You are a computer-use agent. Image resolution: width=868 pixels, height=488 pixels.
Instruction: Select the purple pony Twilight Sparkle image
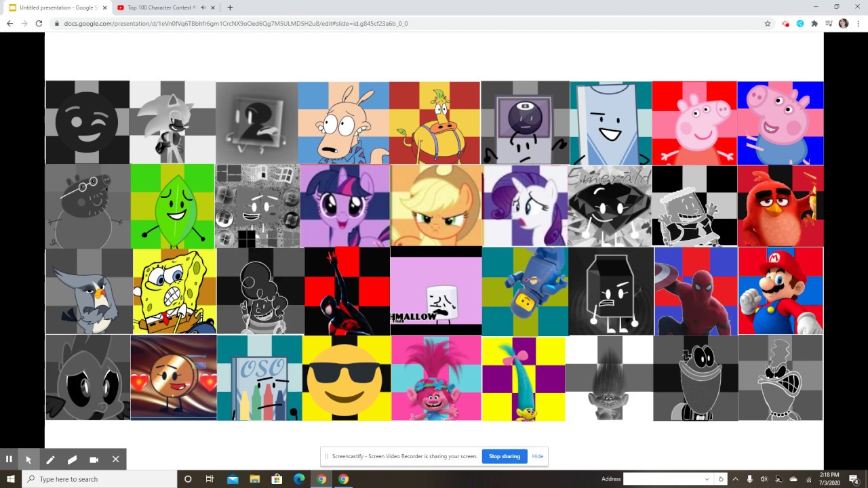coord(345,206)
